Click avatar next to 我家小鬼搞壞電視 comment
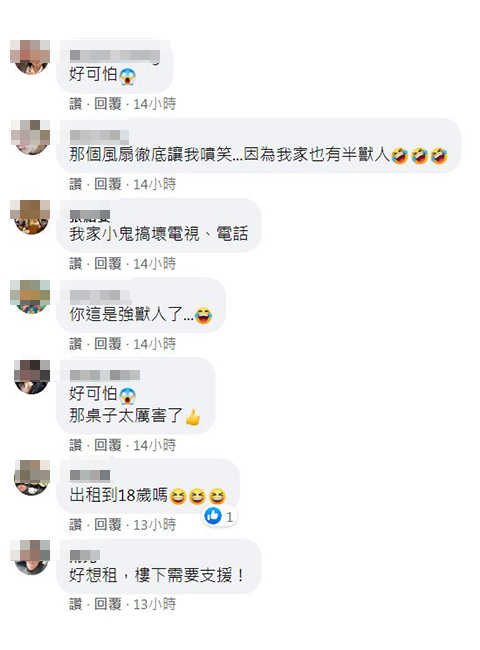 [x=31, y=217]
